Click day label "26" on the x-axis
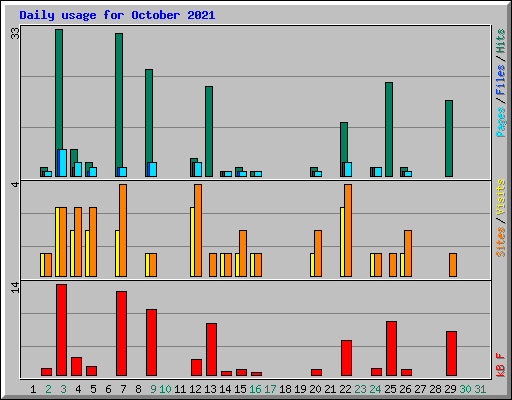 405,389
